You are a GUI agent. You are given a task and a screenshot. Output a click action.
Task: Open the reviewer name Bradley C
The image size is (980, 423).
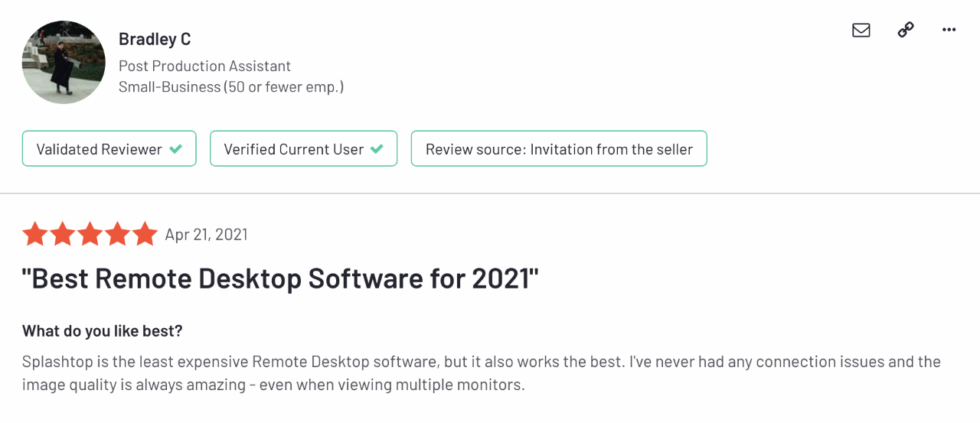point(155,39)
